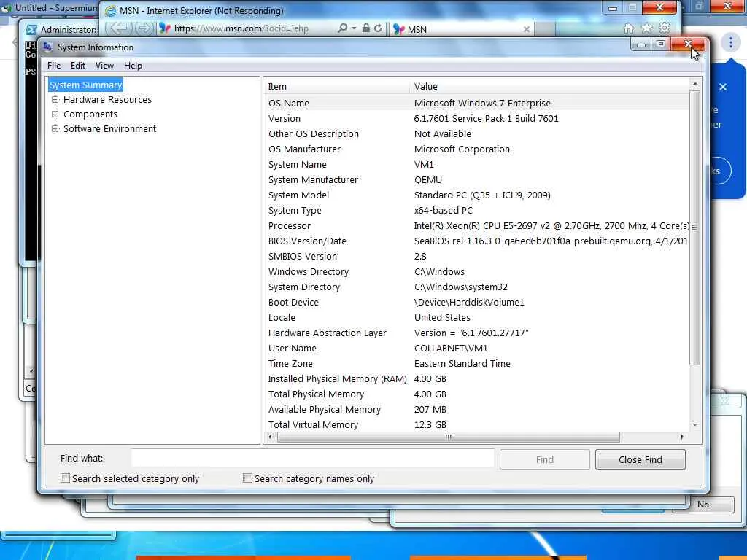Click horizontal scrollbar right arrow
Screen dimensions: 747x560
[x=682, y=437]
